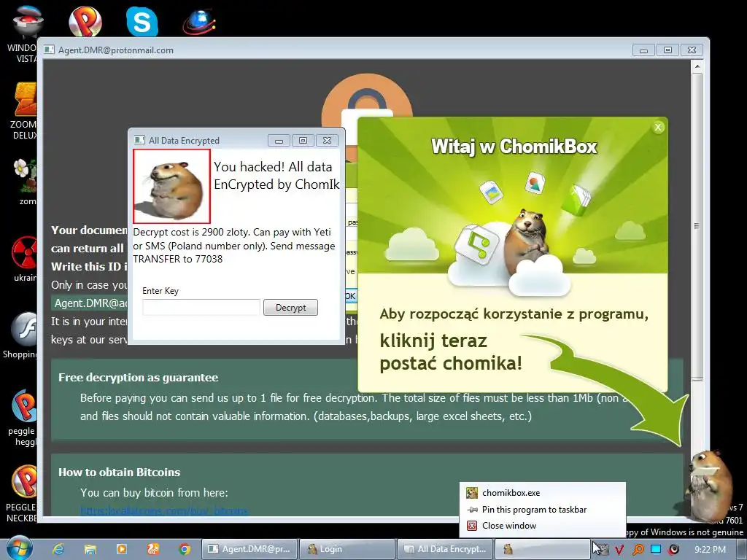Click the desktop hamster mascot with envelope
Screen dimensions: 747x560
[x=710, y=486]
